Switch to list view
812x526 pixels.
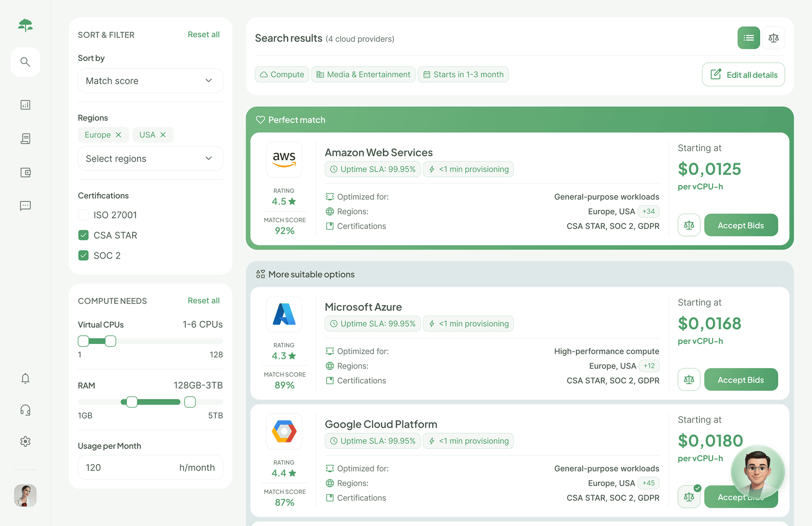click(748, 38)
